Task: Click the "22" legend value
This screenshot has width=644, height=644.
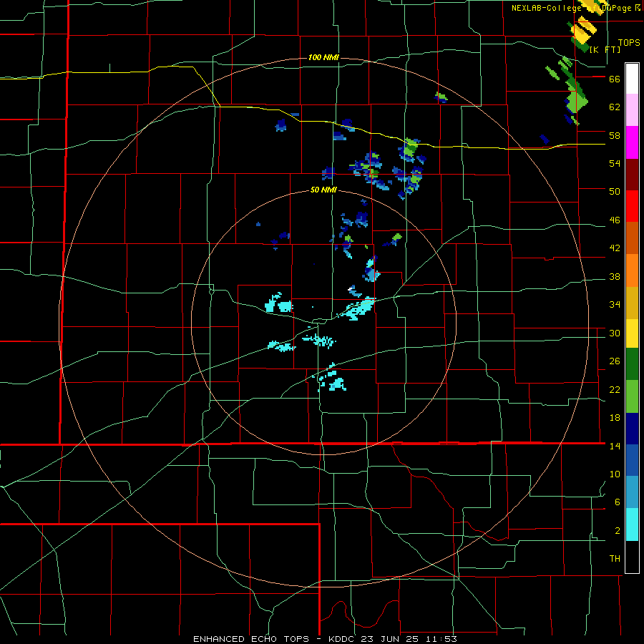Action: tap(615, 390)
